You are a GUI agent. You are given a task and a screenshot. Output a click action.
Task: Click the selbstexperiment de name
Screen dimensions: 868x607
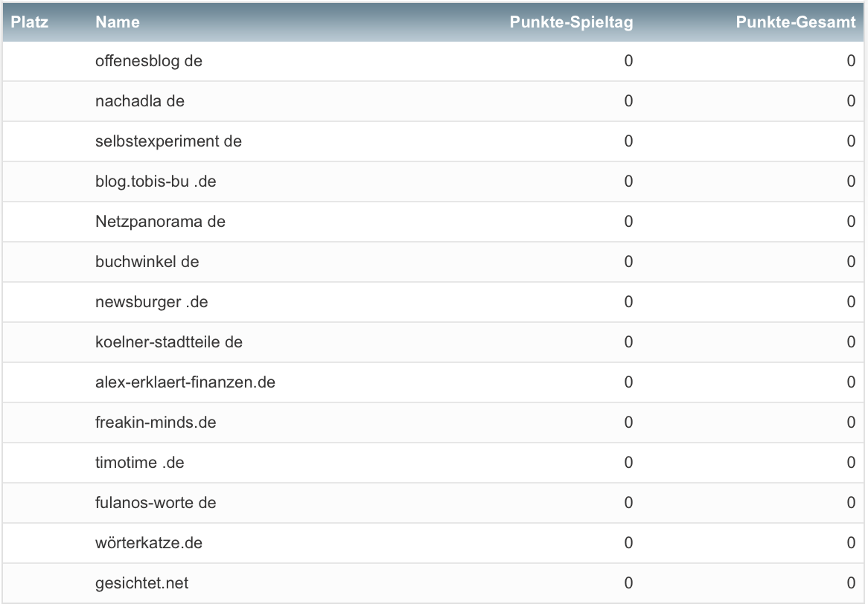click(x=168, y=141)
